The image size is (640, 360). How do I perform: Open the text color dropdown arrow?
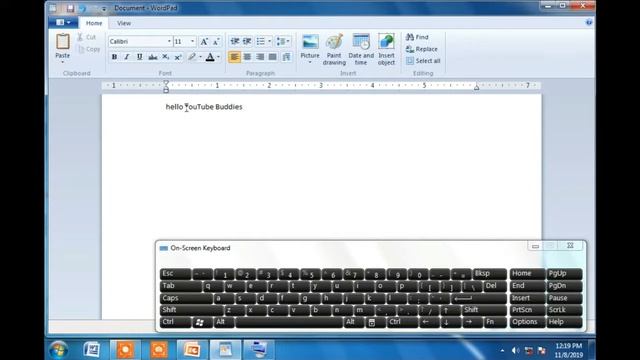pos(219,57)
